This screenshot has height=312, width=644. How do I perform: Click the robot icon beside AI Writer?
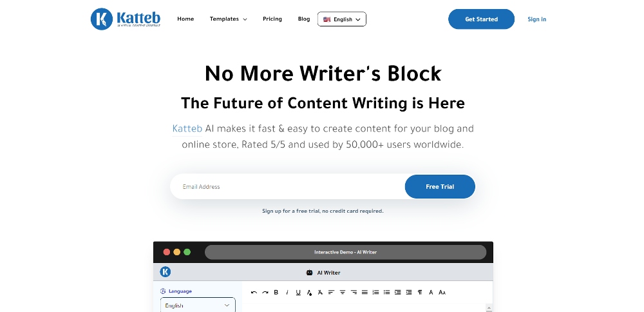coord(309,273)
